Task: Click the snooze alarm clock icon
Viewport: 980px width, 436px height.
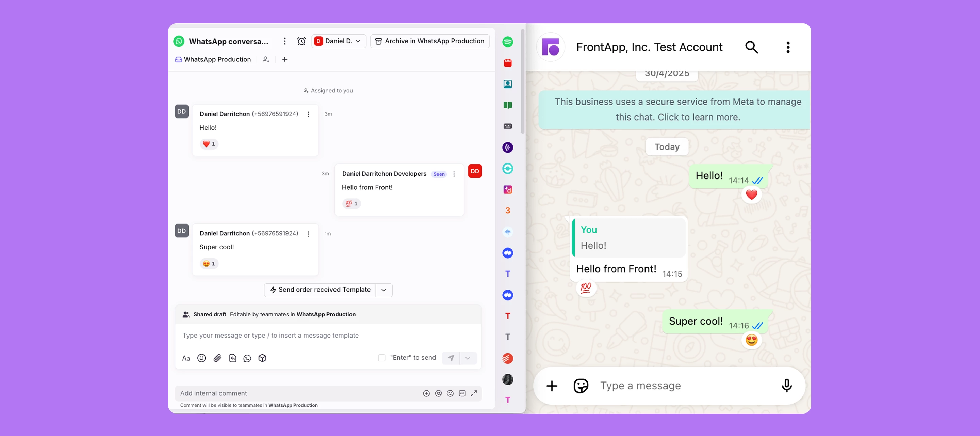Action: tap(301, 41)
